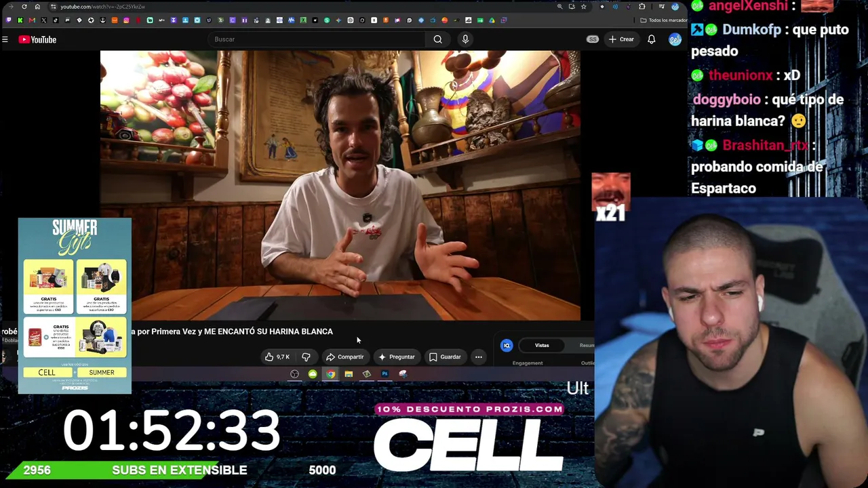The width and height of the screenshot is (868, 488).
Task: Open the Crear menu
Action: 621,39
